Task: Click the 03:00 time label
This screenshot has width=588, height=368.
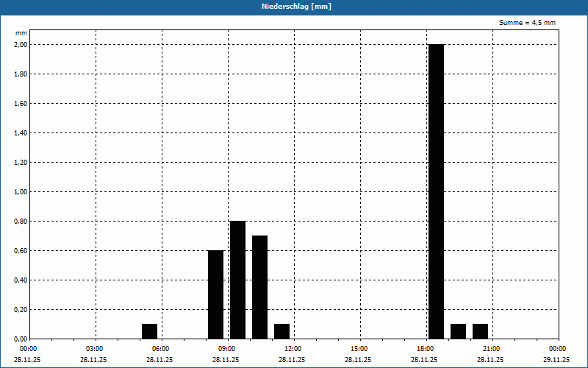Action: pos(95,349)
